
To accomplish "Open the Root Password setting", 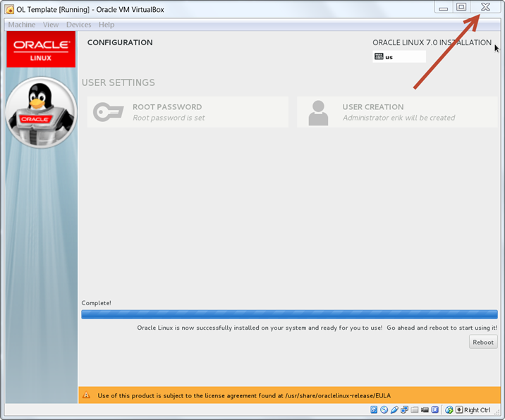I will [188, 112].
